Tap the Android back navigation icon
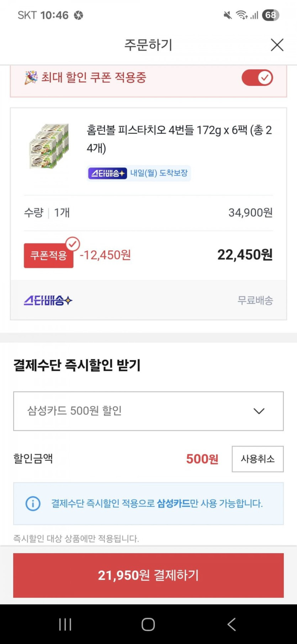This screenshot has height=644, width=297. (232, 624)
